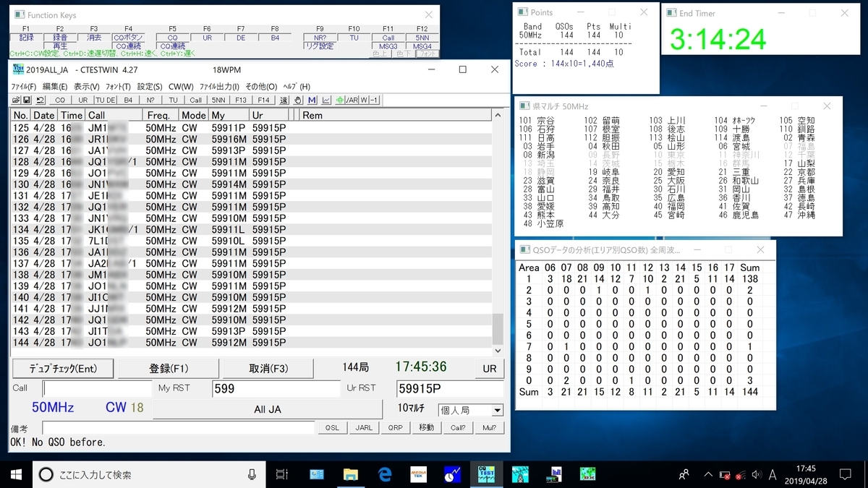The height and width of the screenshot is (488, 868).
Task: Click 再生 in Function Keys window
Action: (x=60, y=46)
